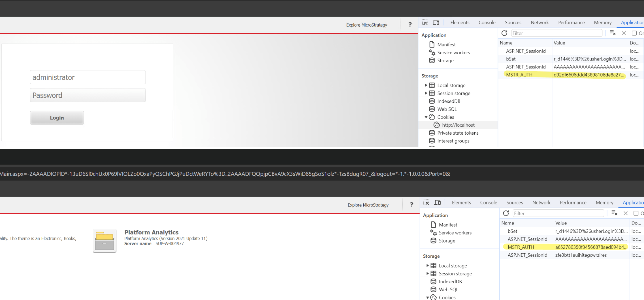Screen dimensions: 644x300
Task: Click the Private state tokens storage item
Action: 458,133
